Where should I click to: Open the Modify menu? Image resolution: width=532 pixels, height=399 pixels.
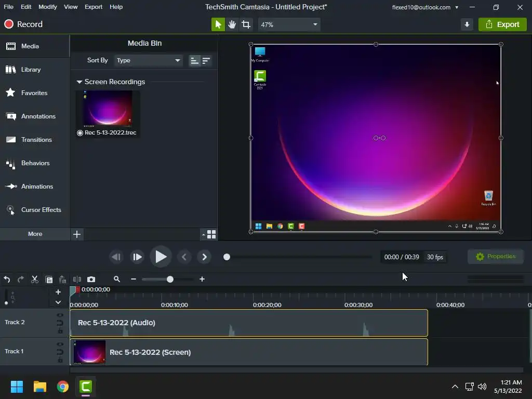pyautogui.click(x=47, y=7)
